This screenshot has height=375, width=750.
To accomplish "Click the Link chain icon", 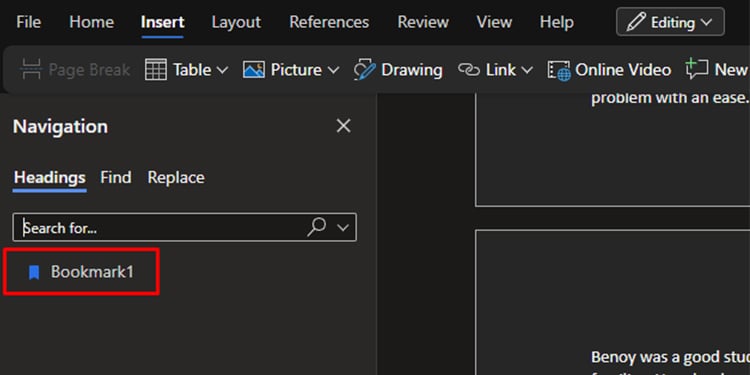I will click(x=469, y=70).
